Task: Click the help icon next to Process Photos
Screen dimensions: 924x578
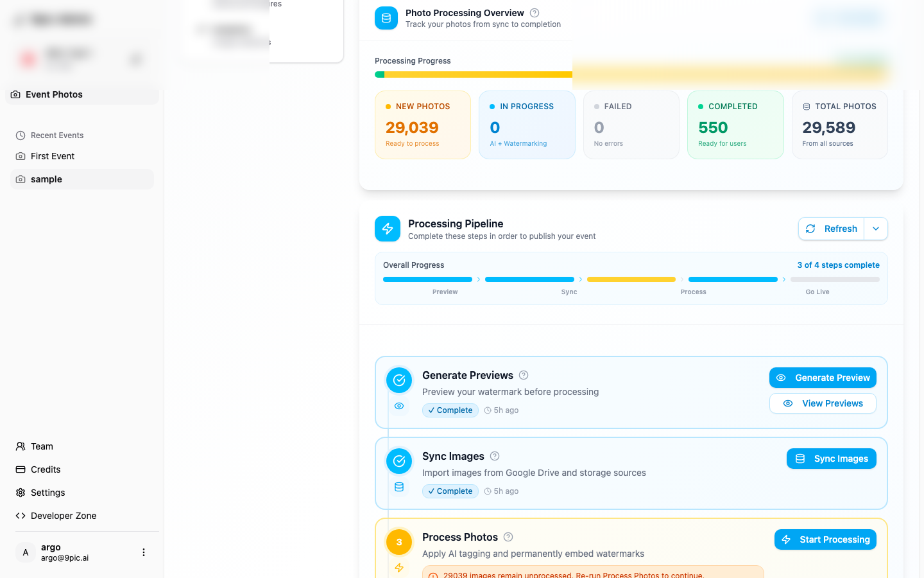Action: point(508,537)
